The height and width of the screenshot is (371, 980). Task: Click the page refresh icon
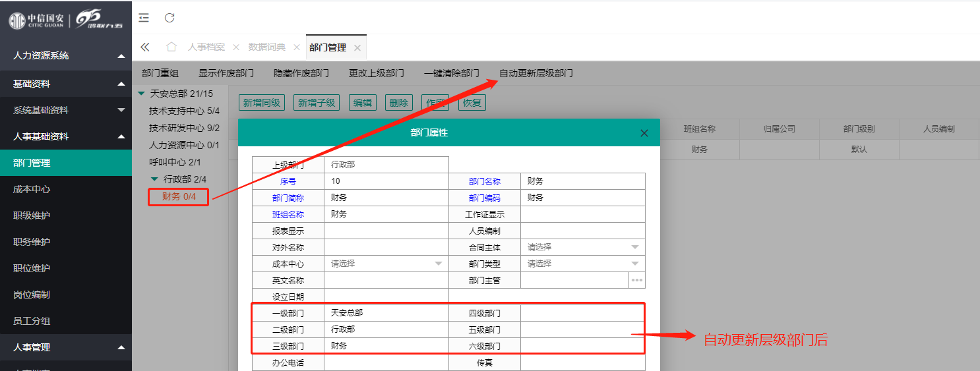point(169,18)
